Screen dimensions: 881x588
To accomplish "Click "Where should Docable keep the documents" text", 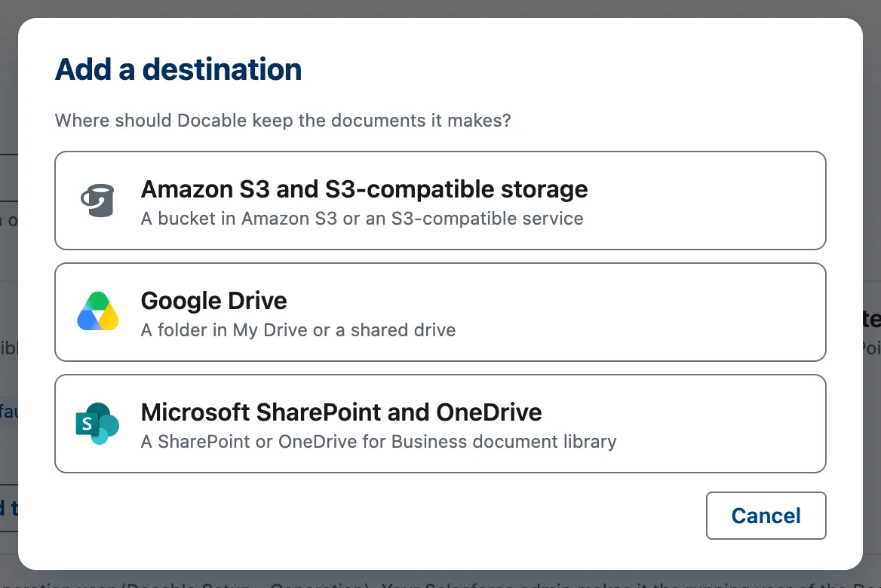I will [x=240, y=121].
